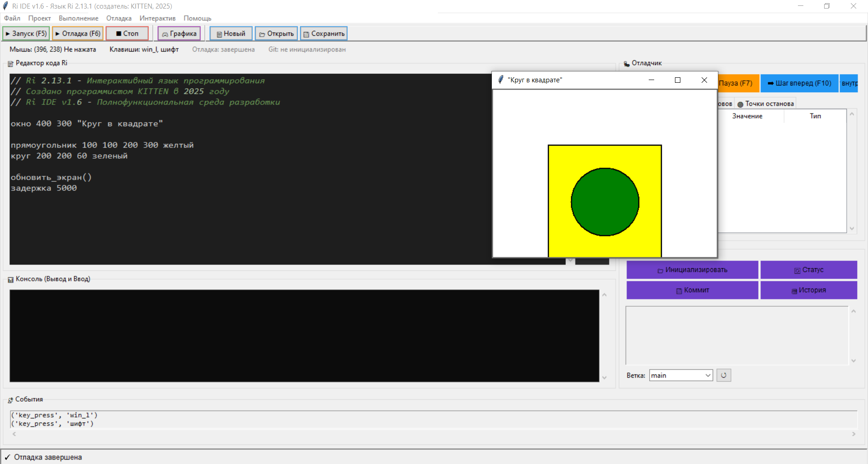
Task: Close the "Круг в квадрате" window
Action: (x=704, y=80)
